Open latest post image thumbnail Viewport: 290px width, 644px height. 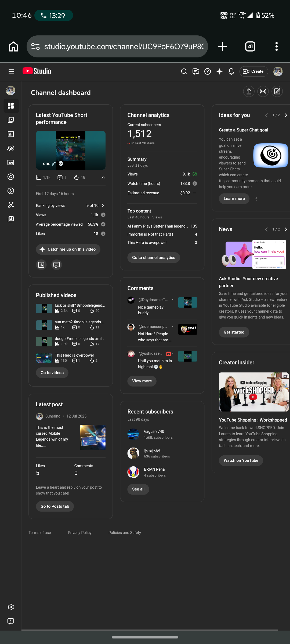pyautogui.click(x=93, y=437)
